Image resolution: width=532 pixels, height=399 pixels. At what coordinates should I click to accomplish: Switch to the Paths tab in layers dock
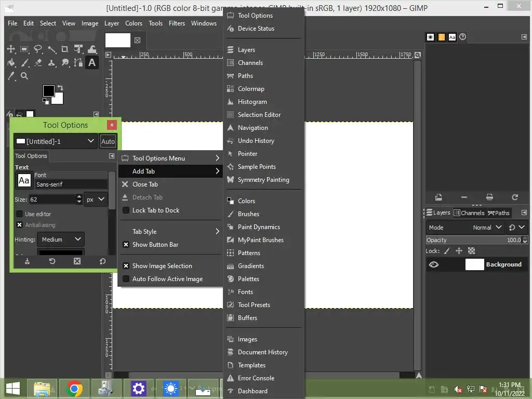coord(499,212)
